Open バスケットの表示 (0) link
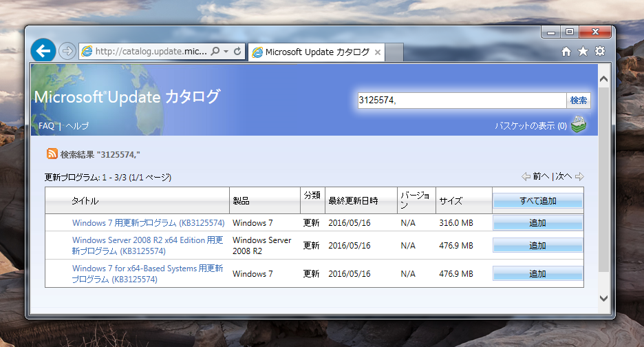The width and height of the screenshot is (644, 347). click(530, 126)
